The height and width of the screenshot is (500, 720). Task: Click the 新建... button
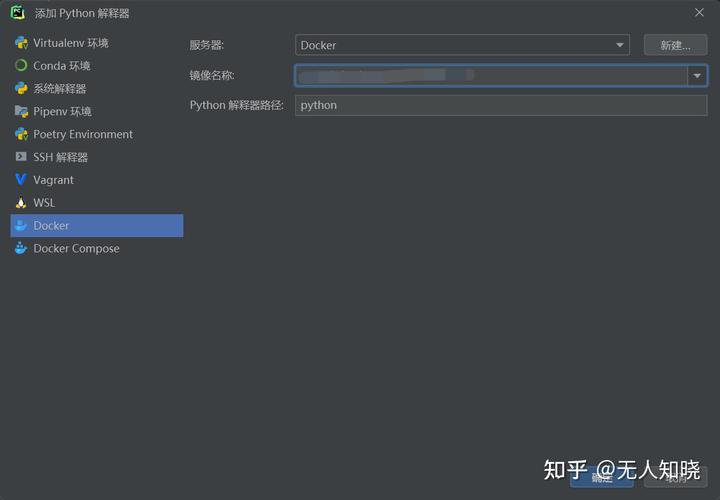pos(675,45)
